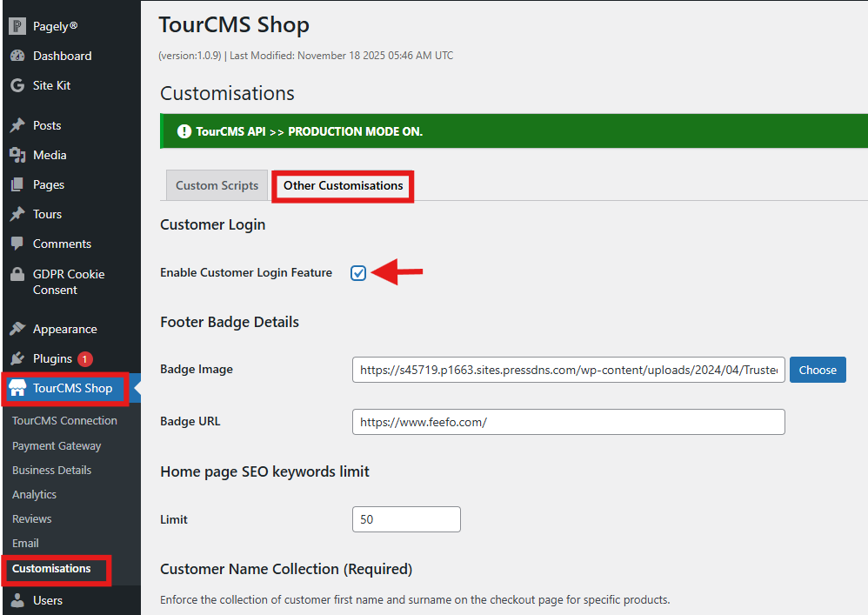868x615 pixels.
Task: Open the Customisations submenu
Action: tap(51, 569)
